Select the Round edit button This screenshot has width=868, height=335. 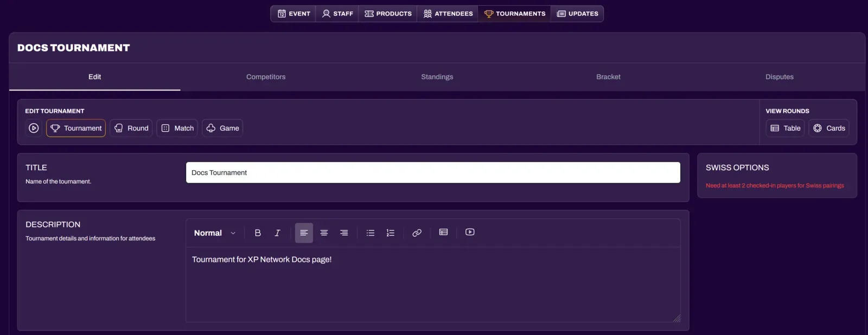(x=131, y=128)
